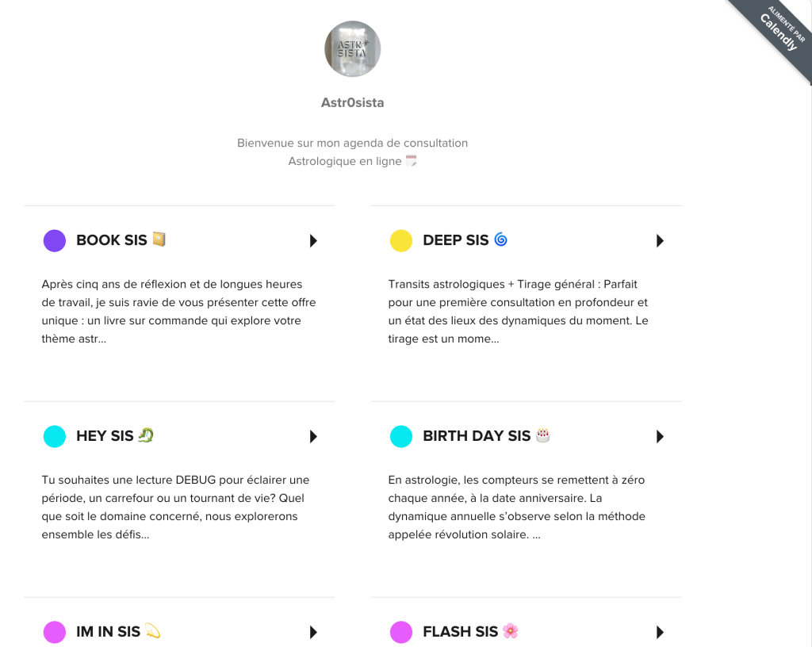This screenshot has height=647, width=812.
Task: Open the BIRTH DAY SIS event title
Action: (477, 436)
